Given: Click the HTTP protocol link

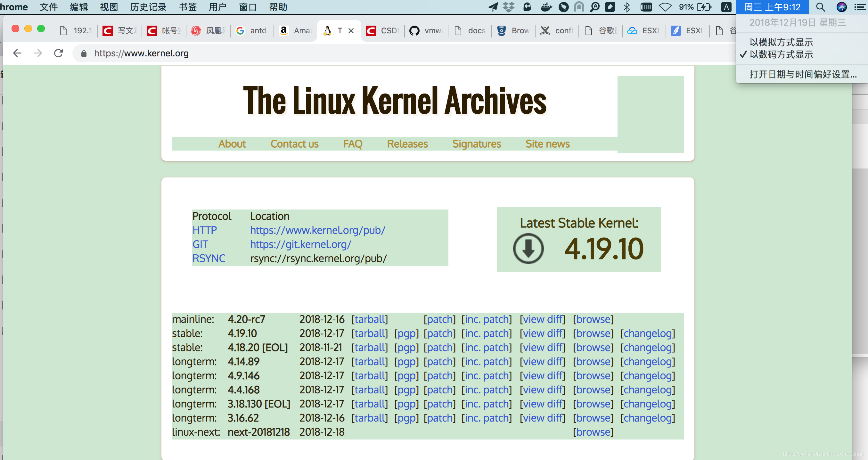Looking at the screenshot, I should pos(205,230).
